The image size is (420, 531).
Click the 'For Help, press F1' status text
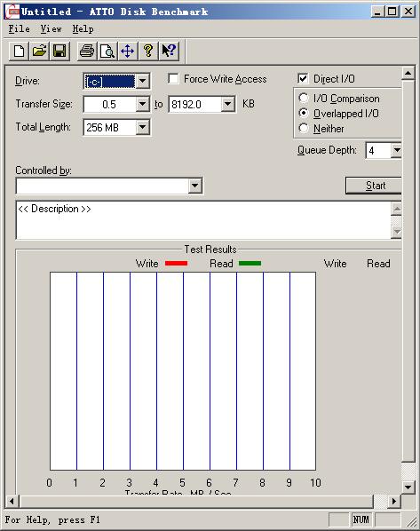pos(52,519)
